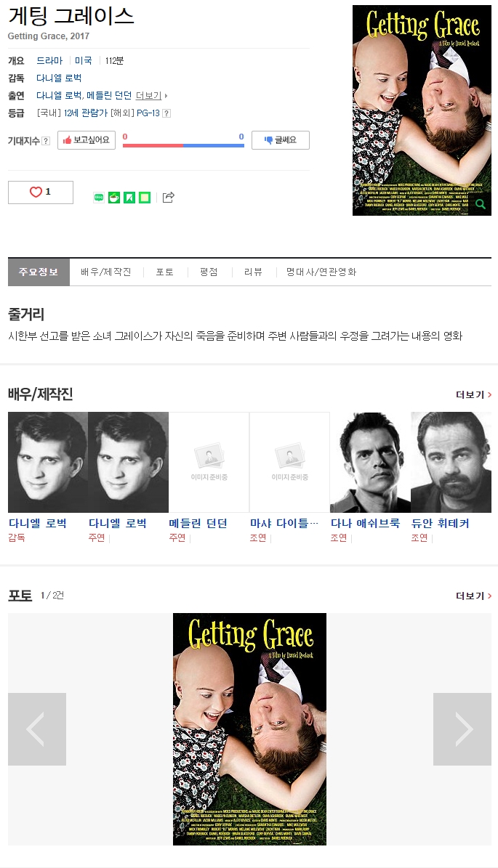Expand 배우/제작진 section with 더보기
The image size is (498, 868).
click(x=473, y=394)
